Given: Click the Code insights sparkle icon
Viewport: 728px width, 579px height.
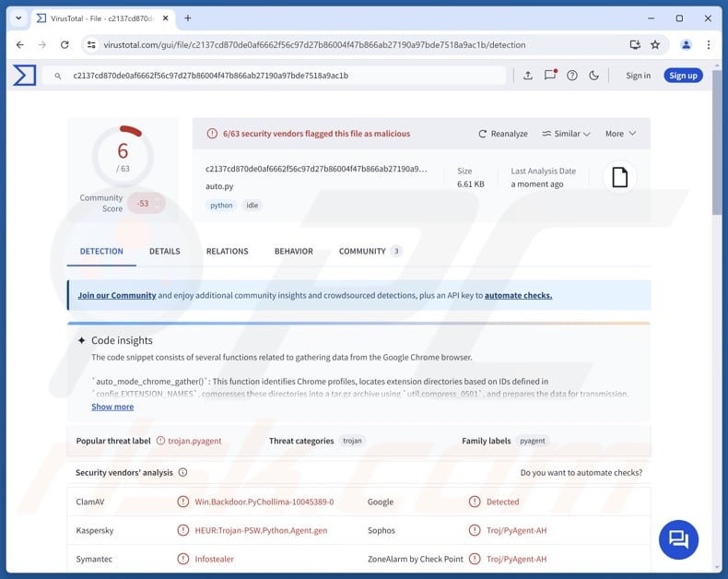Looking at the screenshot, I should [x=82, y=340].
